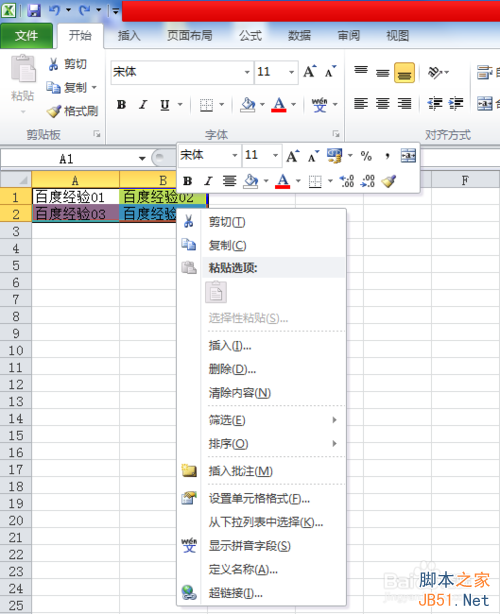Decrease indent in ribbon alignment group

[x=435, y=104]
